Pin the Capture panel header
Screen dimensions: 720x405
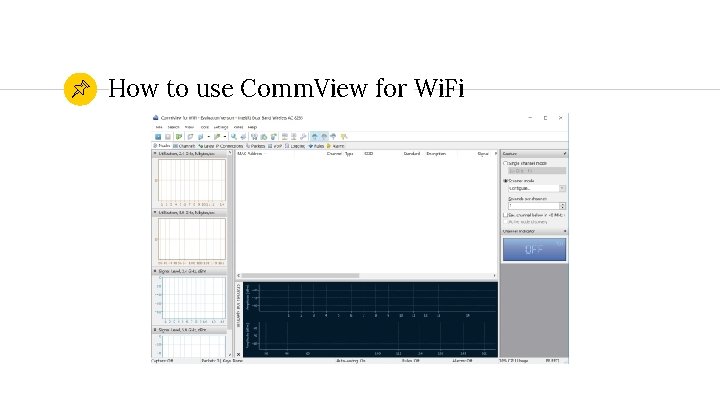coord(564,153)
